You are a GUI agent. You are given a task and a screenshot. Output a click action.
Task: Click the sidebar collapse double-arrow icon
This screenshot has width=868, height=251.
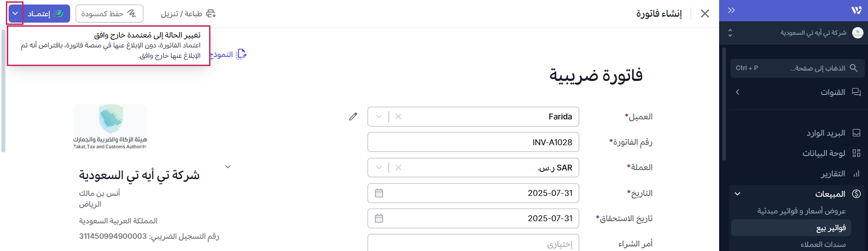(x=731, y=10)
